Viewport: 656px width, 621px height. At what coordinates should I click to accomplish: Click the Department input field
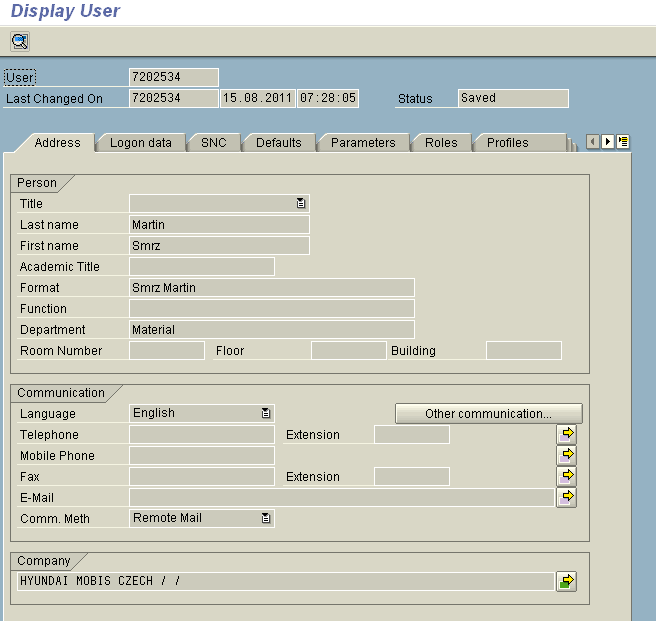point(272,330)
